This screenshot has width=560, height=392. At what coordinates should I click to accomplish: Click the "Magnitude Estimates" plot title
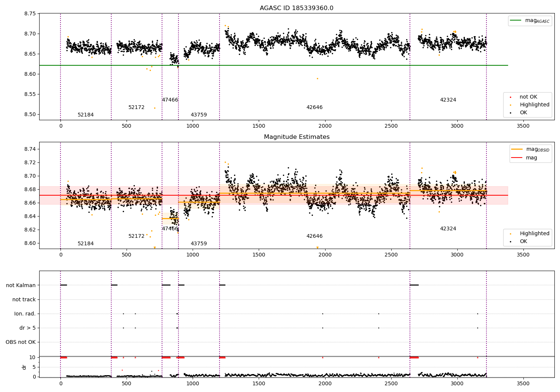[296, 137]
